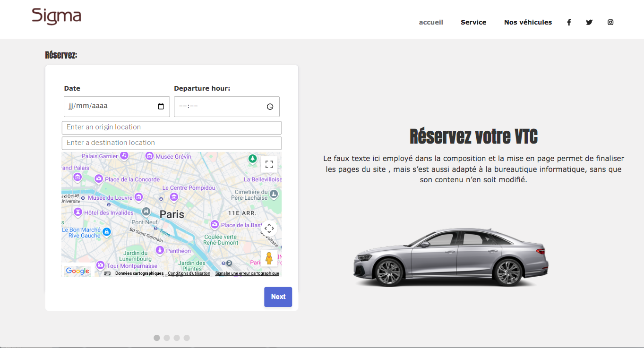Open the Facebook social icon
The width and height of the screenshot is (644, 348).
569,22
